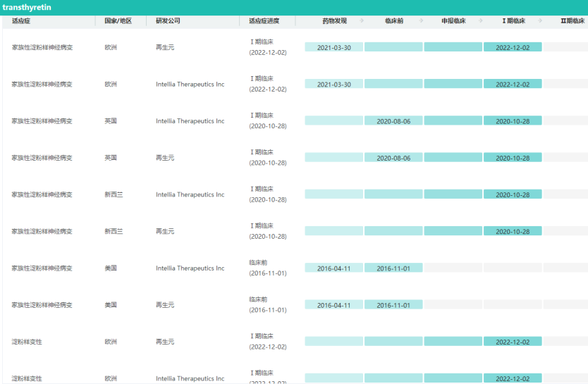This screenshot has height=384, width=588.
Task: Click 2022-12-02 bar in 欧洲 Intellia neuropathy row
Action: (513, 84)
